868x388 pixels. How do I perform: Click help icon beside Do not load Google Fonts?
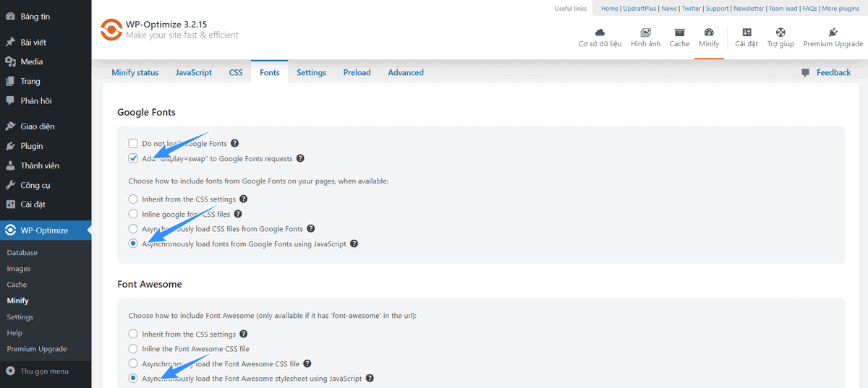(x=234, y=144)
